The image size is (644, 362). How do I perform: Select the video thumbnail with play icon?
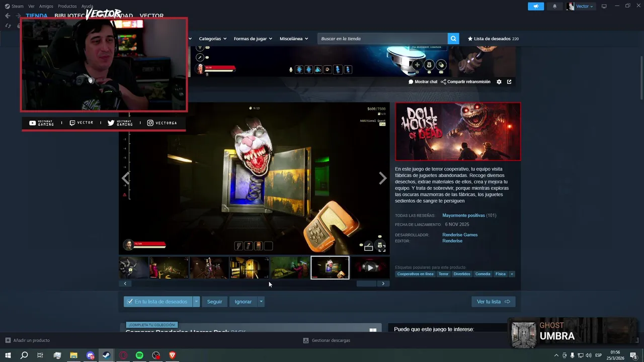(370, 267)
